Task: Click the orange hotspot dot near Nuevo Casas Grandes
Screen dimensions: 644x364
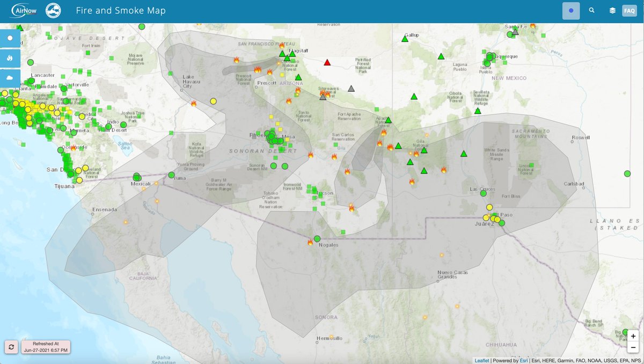Action: [x=442, y=255]
